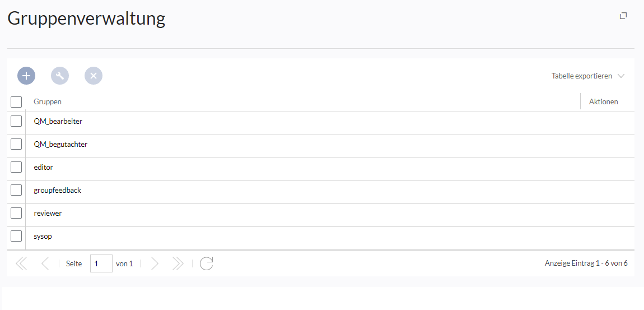This screenshot has height=310, width=644.
Task: Go to previous page arrow
Action: coord(45,263)
